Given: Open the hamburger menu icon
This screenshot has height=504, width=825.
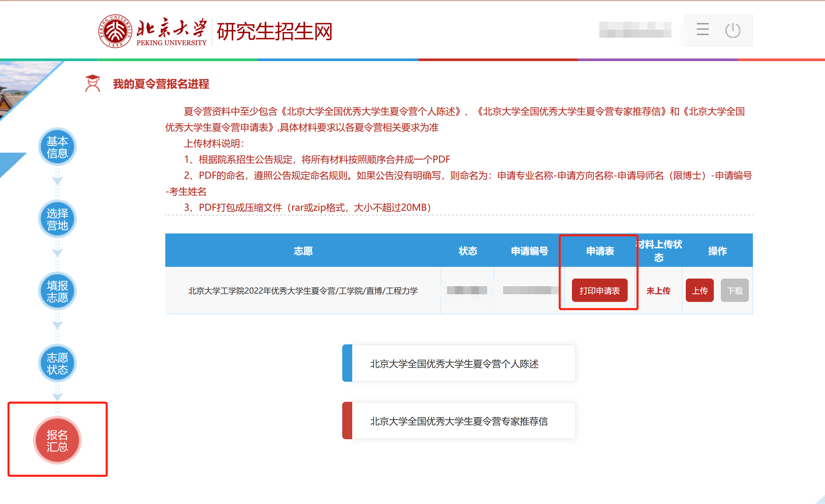Looking at the screenshot, I should (702, 30).
